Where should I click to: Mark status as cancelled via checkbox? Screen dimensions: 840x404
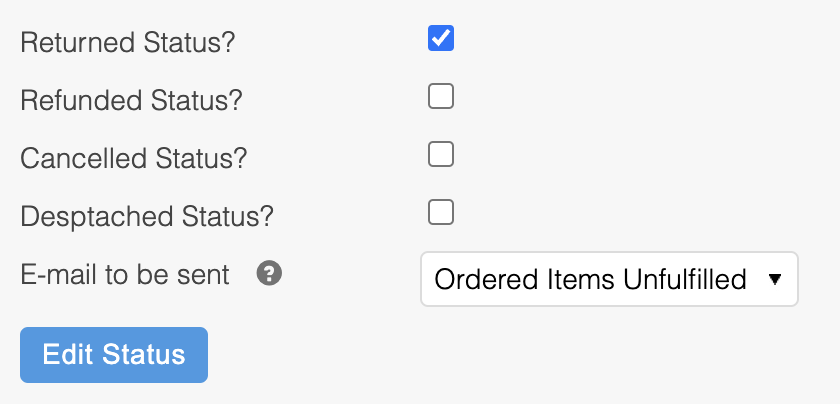point(441,154)
